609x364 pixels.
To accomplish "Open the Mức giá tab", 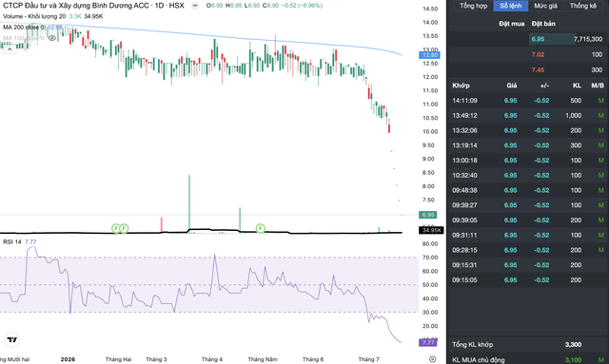I will click(545, 6).
